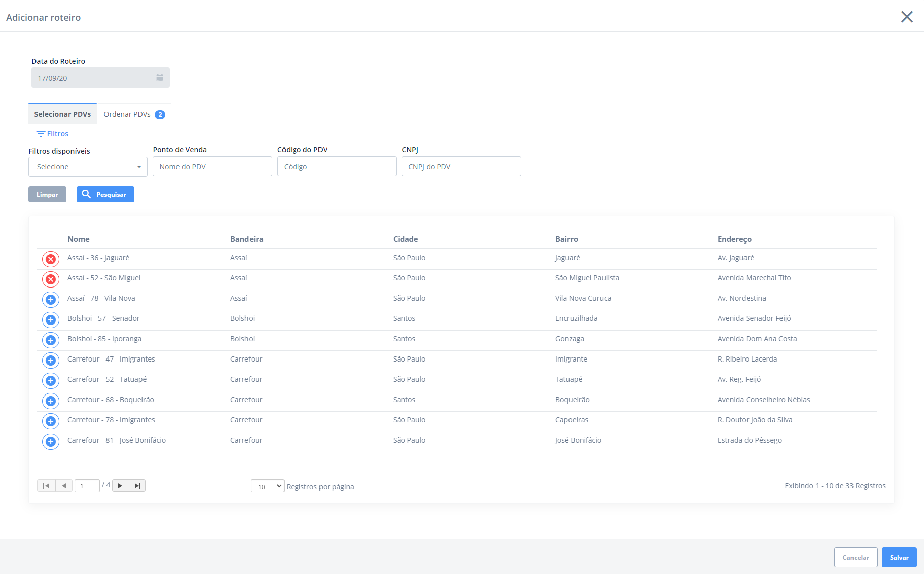The image size is (924, 574).
Task: Collapse the Filtros section
Action: [x=52, y=134]
